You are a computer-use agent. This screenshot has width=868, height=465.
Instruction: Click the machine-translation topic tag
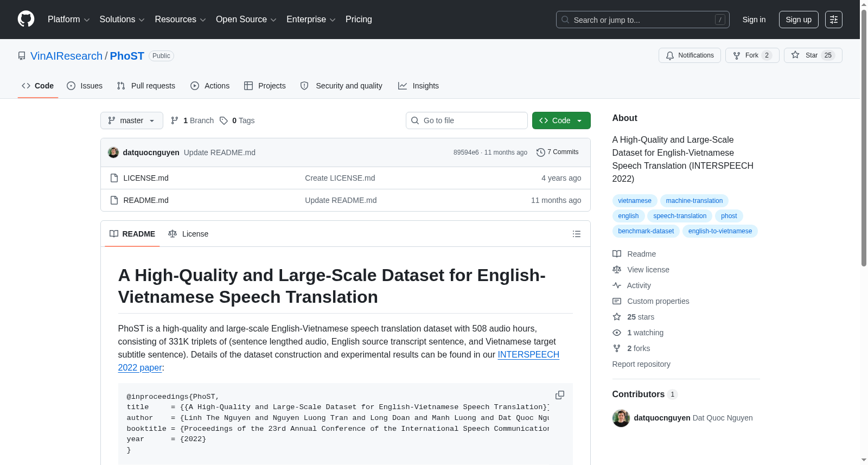(x=694, y=201)
